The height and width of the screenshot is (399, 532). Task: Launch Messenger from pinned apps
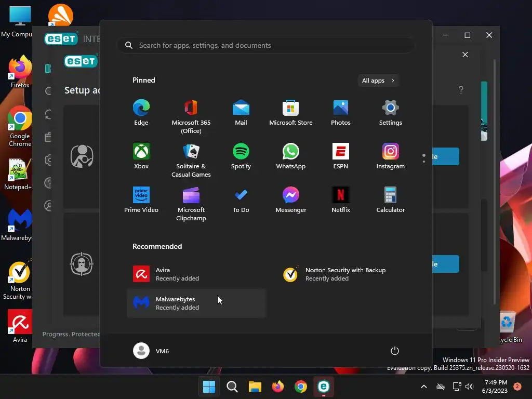tap(291, 199)
